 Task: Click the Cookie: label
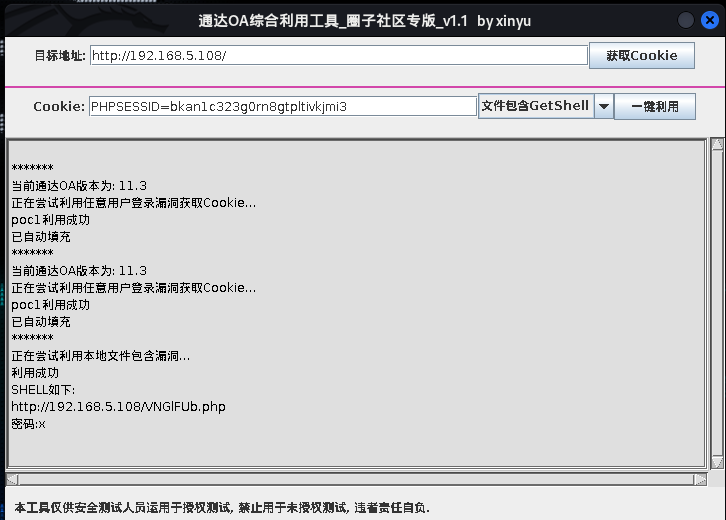tap(59, 107)
